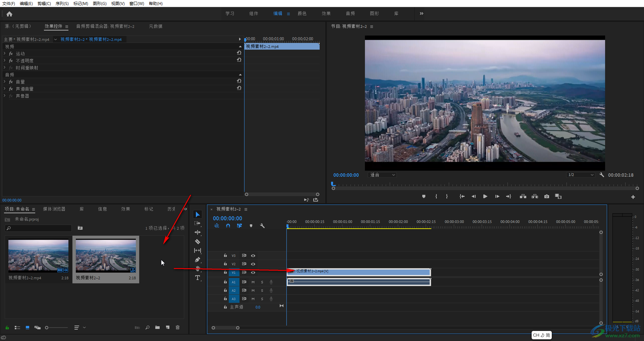Click project panel search field
This screenshot has width=644, height=341.
pyautogui.click(x=39, y=228)
